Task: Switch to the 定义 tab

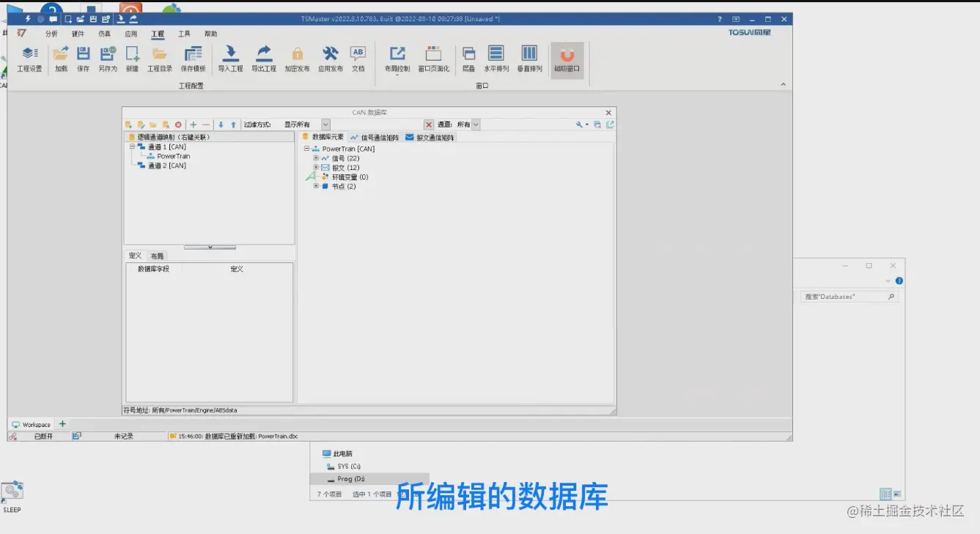Action: (135, 256)
